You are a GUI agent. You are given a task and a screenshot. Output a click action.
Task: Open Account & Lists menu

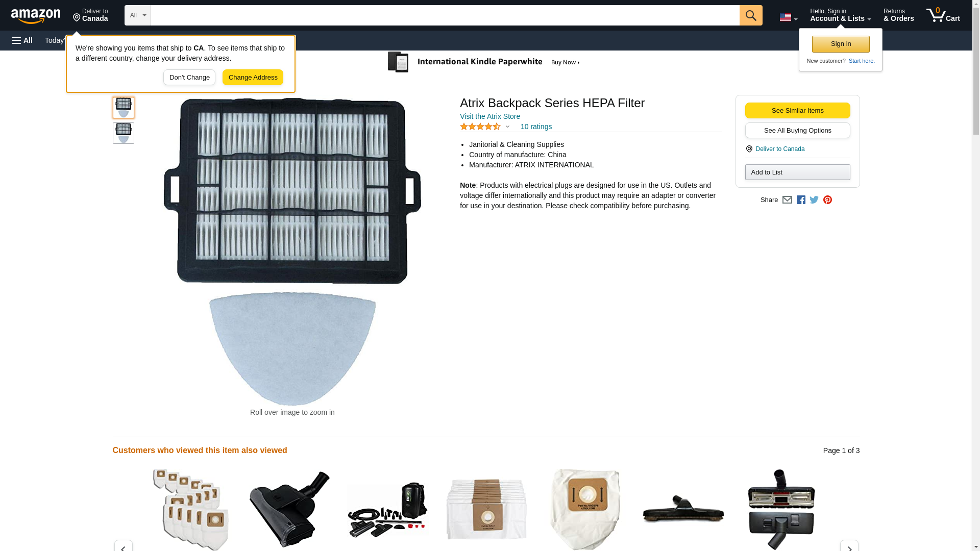[x=840, y=15]
